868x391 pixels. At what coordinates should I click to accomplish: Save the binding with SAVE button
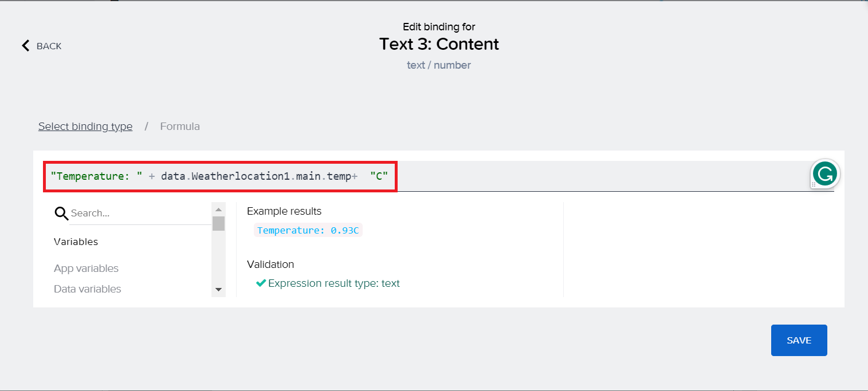point(799,341)
